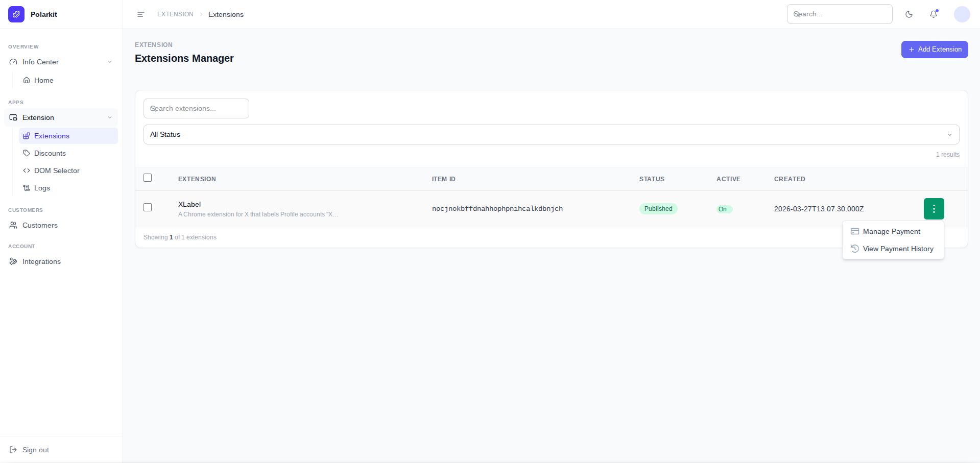The width and height of the screenshot is (980, 463).
Task: Click the Customers people icon
Action: coord(13,225)
